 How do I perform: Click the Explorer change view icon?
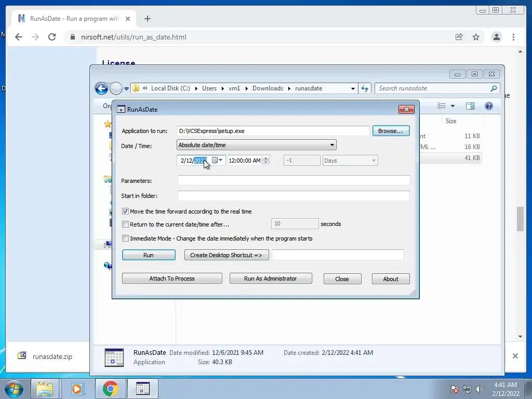[x=442, y=106]
